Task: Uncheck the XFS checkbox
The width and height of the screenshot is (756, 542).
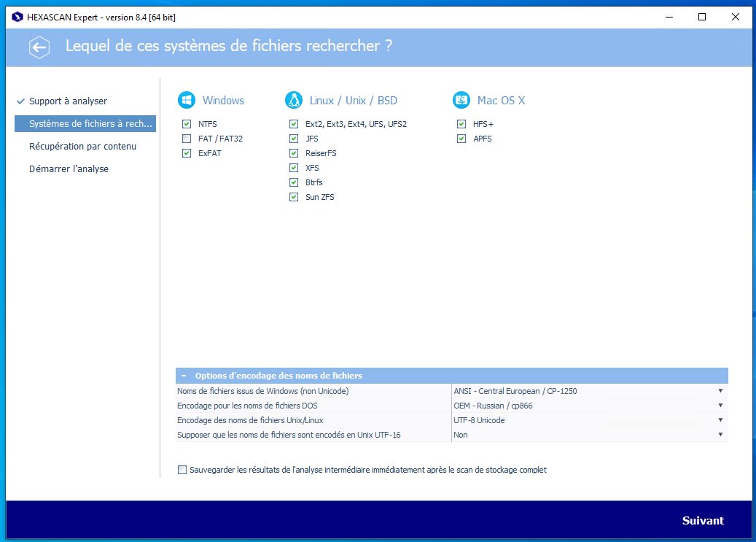Action: point(294,168)
